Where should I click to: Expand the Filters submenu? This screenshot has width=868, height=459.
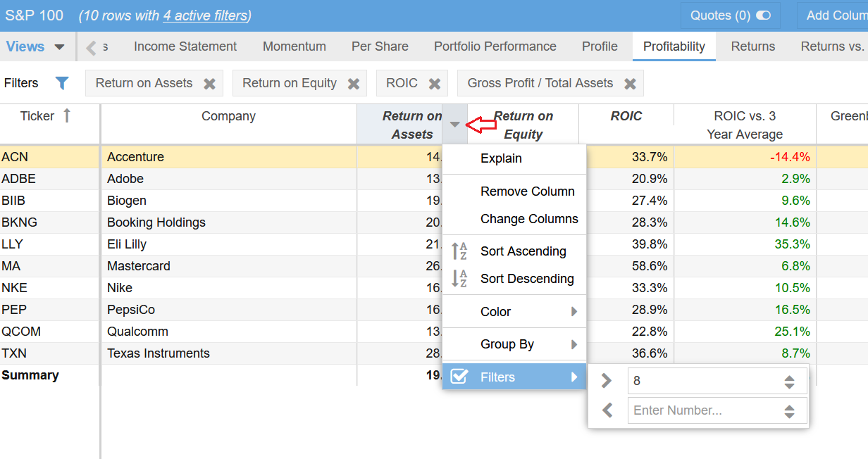(574, 377)
